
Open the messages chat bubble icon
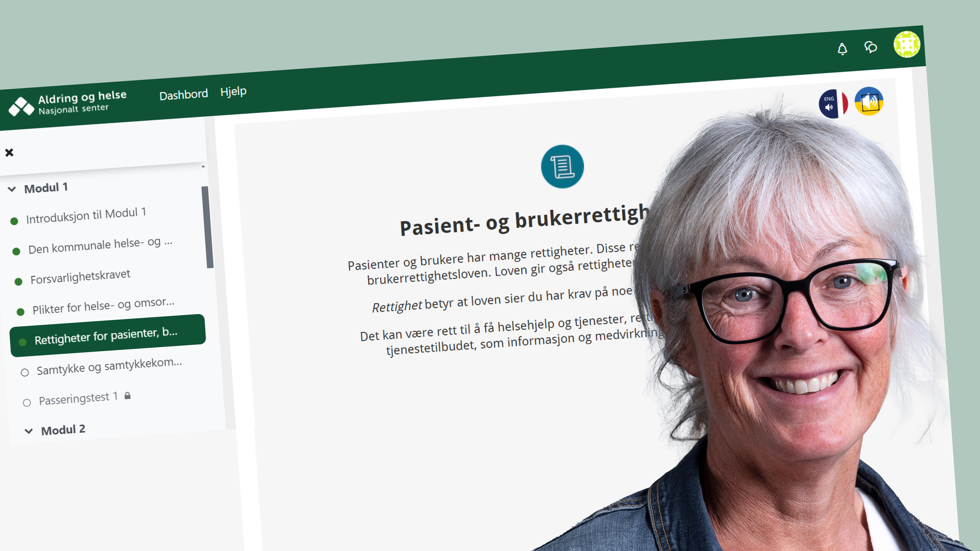point(870,47)
